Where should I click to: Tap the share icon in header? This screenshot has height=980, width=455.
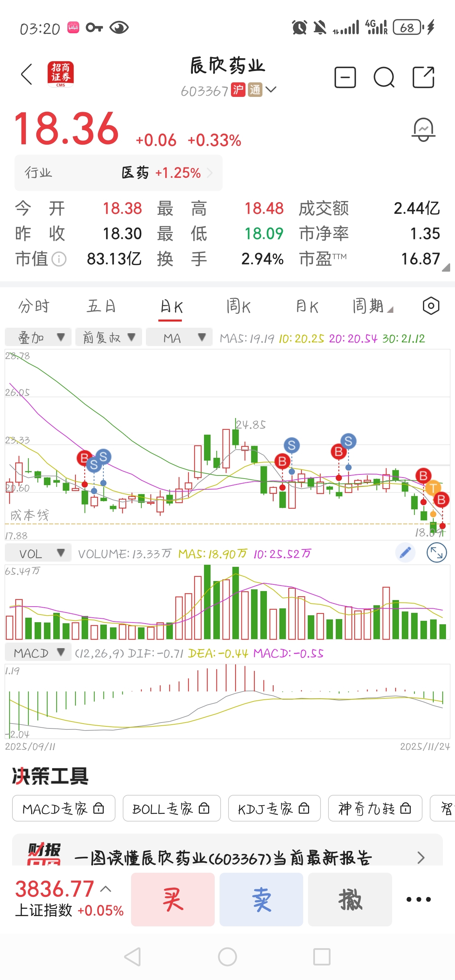[424, 77]
